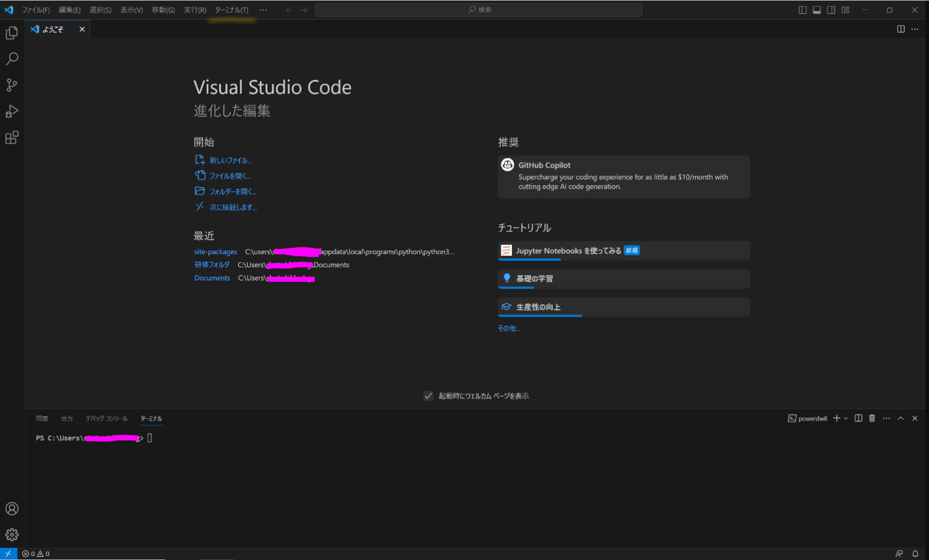Kill the terminal using the trash icon
The height and width of the screenshot is (560, 929).
pyautogui.click(x=872, y=418)
